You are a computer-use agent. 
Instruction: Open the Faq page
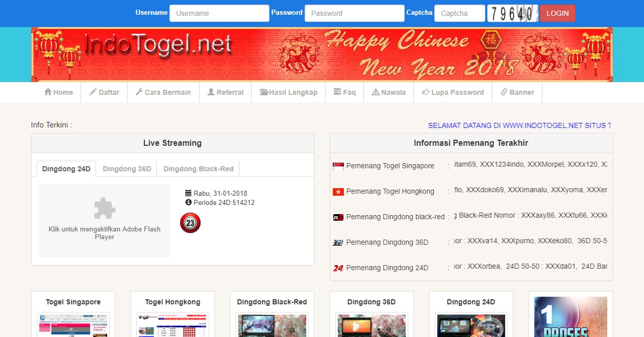(344, 92)
